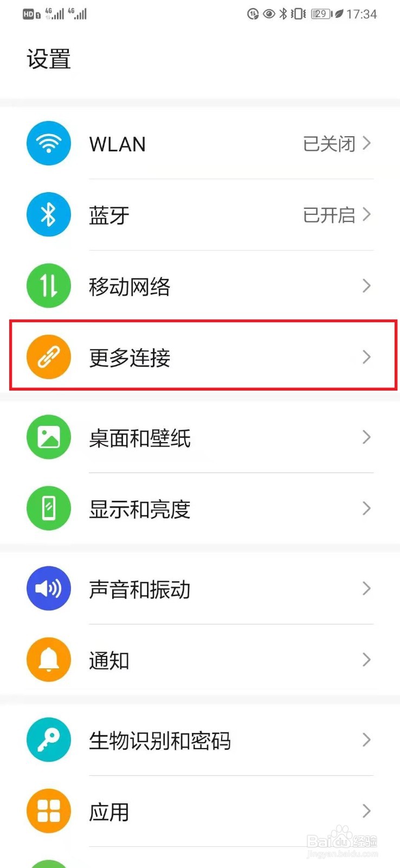Tap the 声音和振动 speaker icon
The image size is (400, 868).
point(49,589)
